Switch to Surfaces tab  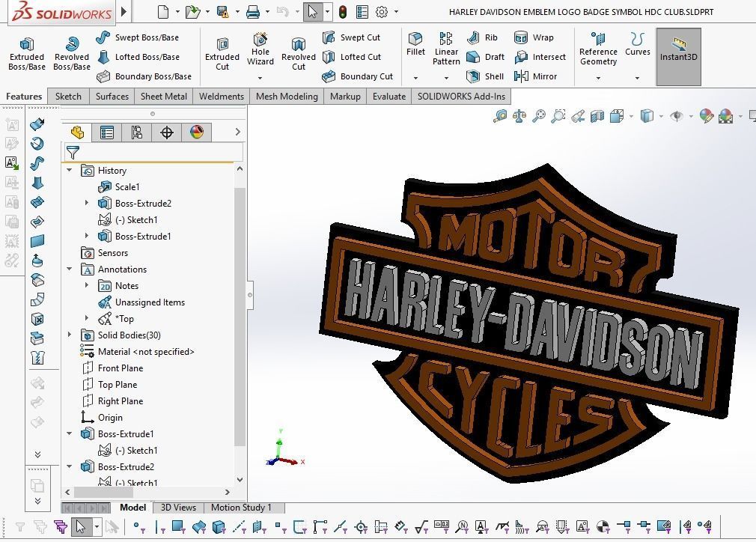112,97
